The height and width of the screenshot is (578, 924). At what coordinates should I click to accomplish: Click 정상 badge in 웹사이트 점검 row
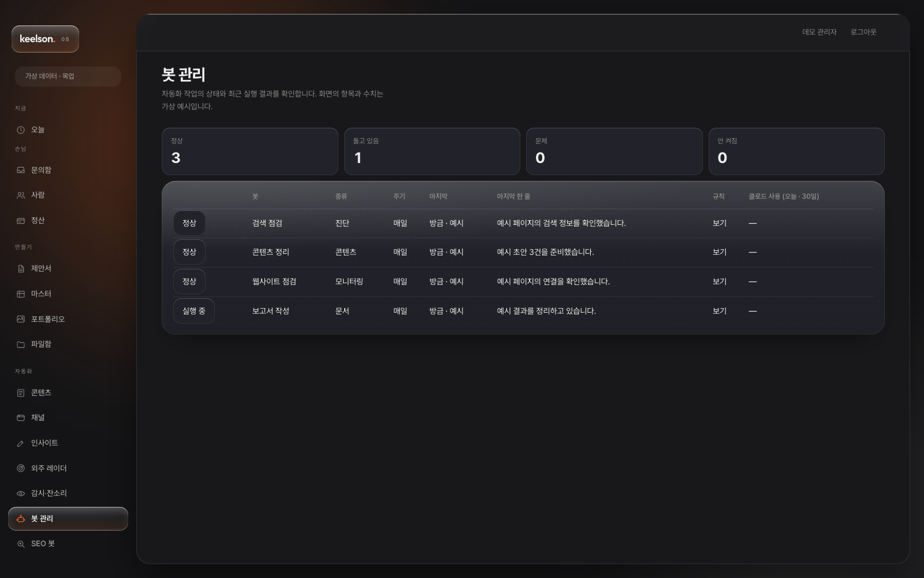tap(189, 281)
